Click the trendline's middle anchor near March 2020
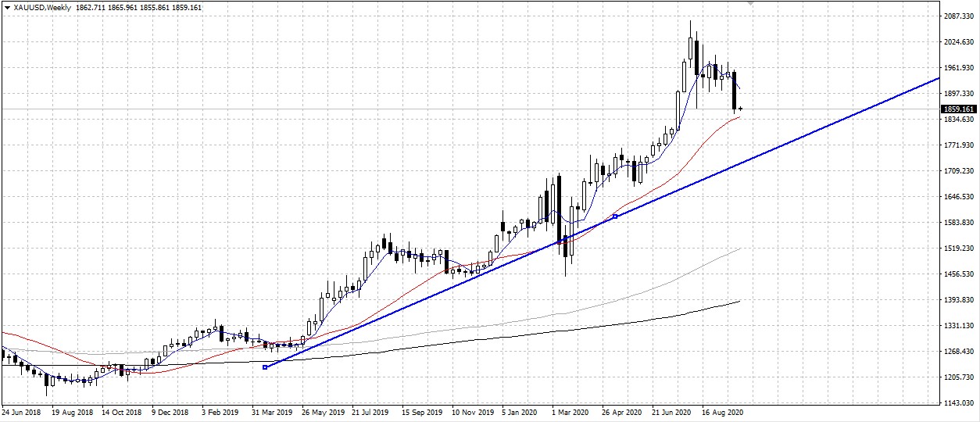This screenshot has height=422, width=980. tap(565, 238)
